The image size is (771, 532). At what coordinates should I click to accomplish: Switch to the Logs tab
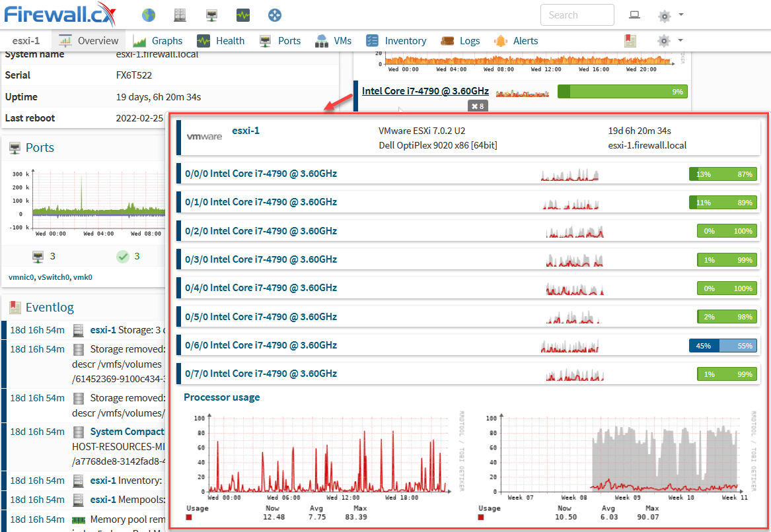point(460,41)
